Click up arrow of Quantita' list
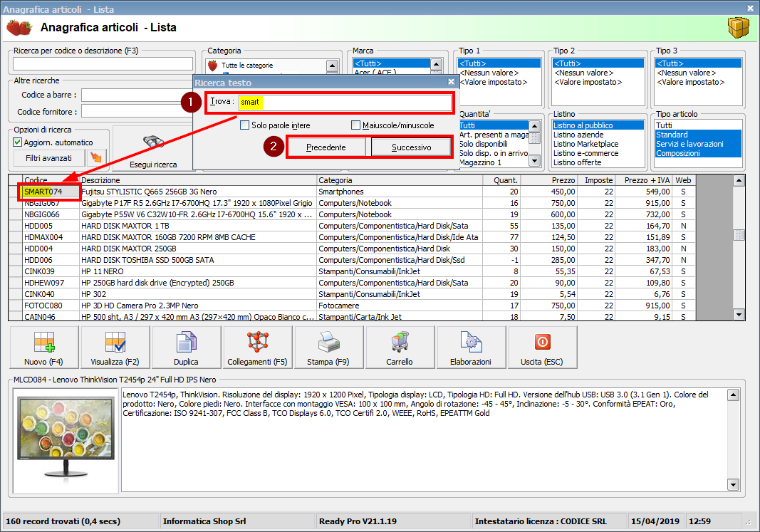The width and height of the screenshot is (760, 532). [x=534, y=126]
